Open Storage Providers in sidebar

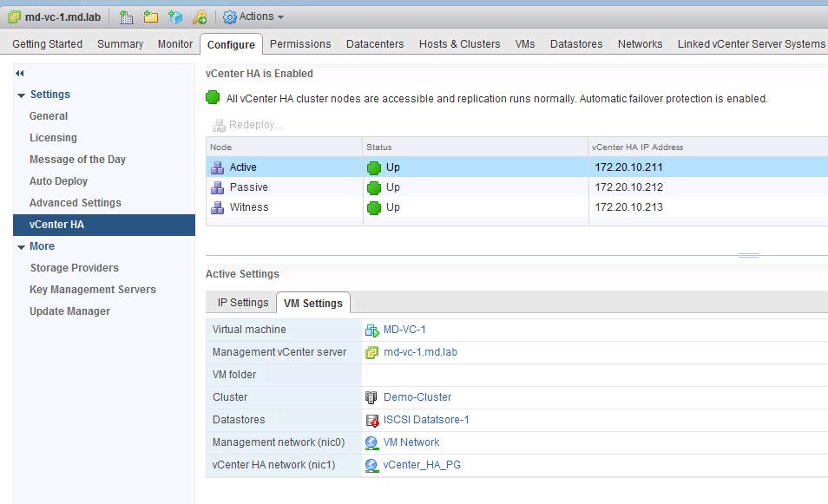(75, 267)
